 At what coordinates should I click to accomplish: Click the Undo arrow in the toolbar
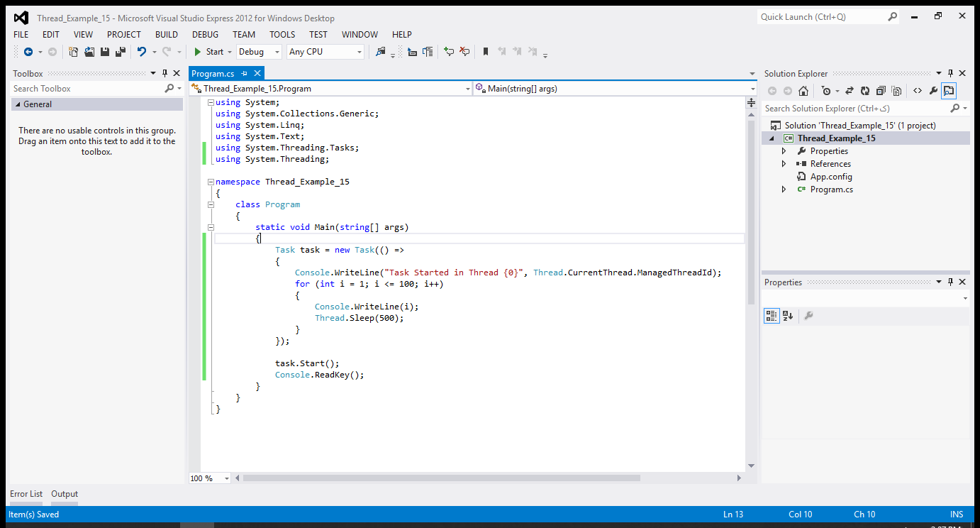(x=142, y=52)
